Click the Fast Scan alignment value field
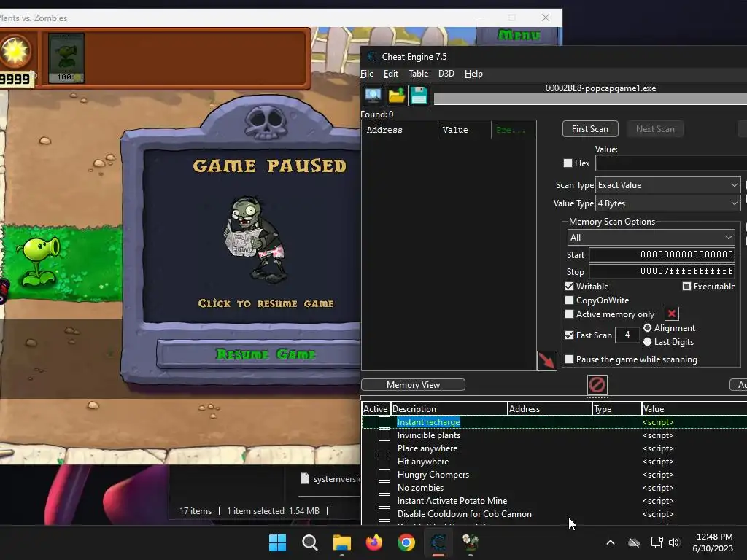 (x=627, y=335)
